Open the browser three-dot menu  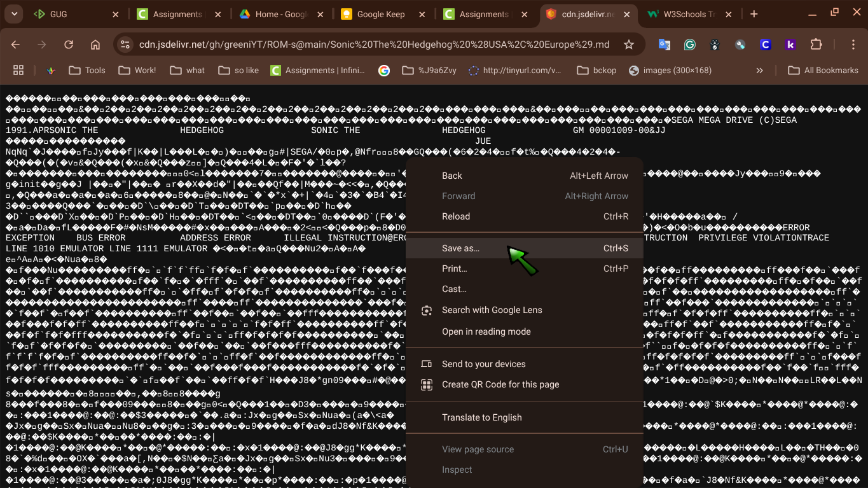[x=853, y=45]
